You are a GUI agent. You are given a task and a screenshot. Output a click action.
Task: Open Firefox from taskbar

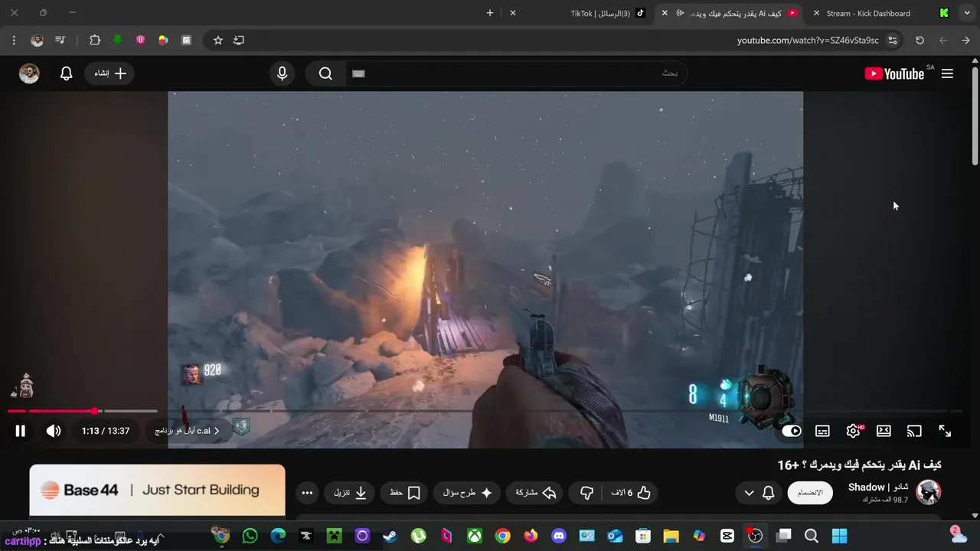[531, 536]
